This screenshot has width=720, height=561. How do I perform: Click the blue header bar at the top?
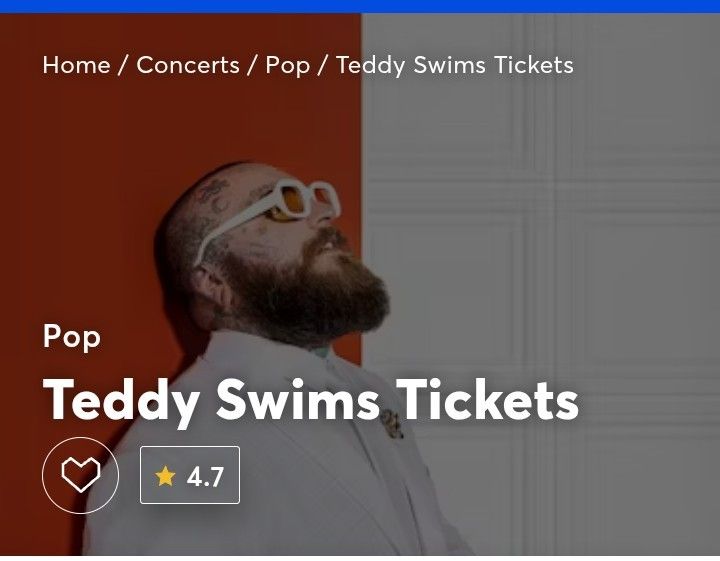(360, 6)
